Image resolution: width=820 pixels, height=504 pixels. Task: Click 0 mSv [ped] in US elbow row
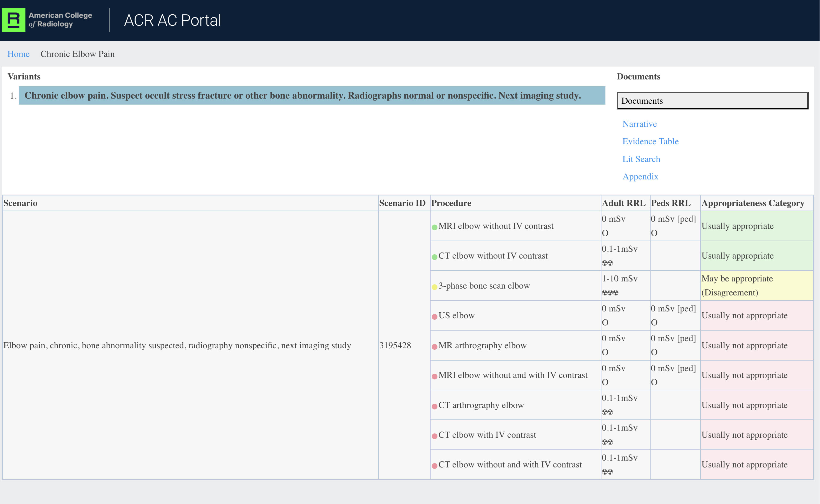(673, 308)
